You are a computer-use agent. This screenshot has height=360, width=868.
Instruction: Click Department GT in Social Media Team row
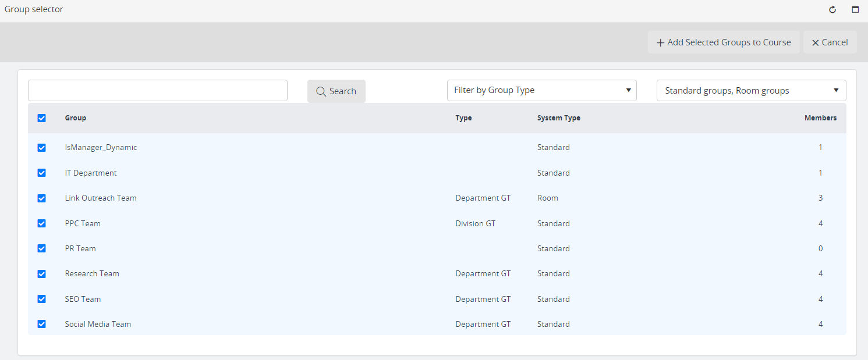483,324
